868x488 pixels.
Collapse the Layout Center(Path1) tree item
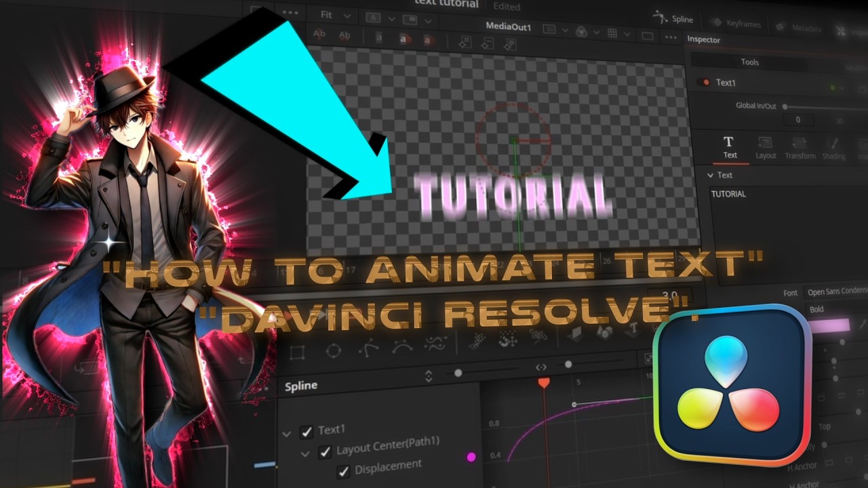305,453
